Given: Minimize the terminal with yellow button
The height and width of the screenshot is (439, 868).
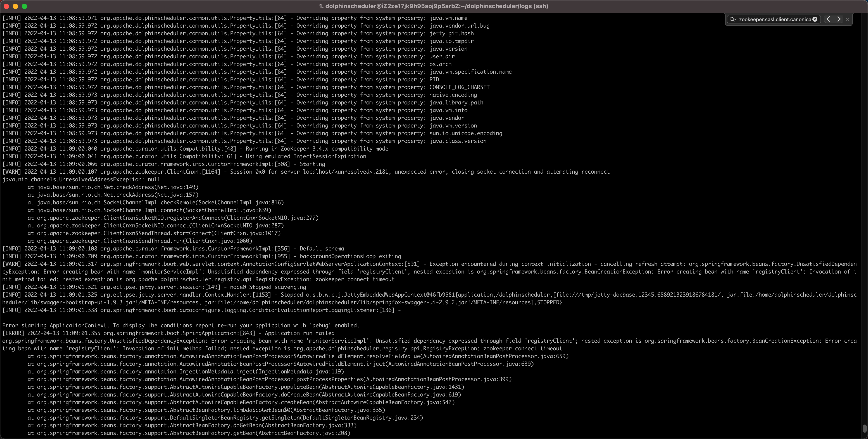Looking at the screenshot, I should (15, 6).
